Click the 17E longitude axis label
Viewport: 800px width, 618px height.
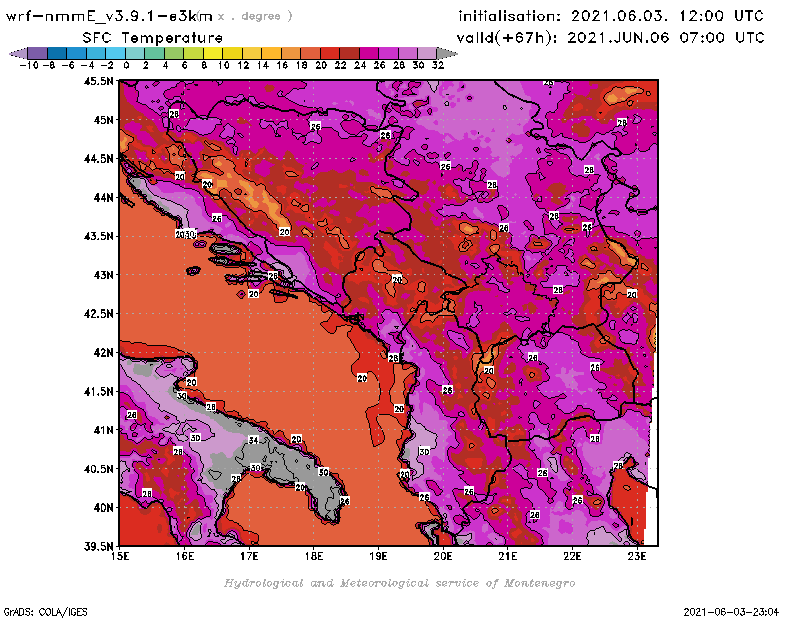click(x=249, y=556)
